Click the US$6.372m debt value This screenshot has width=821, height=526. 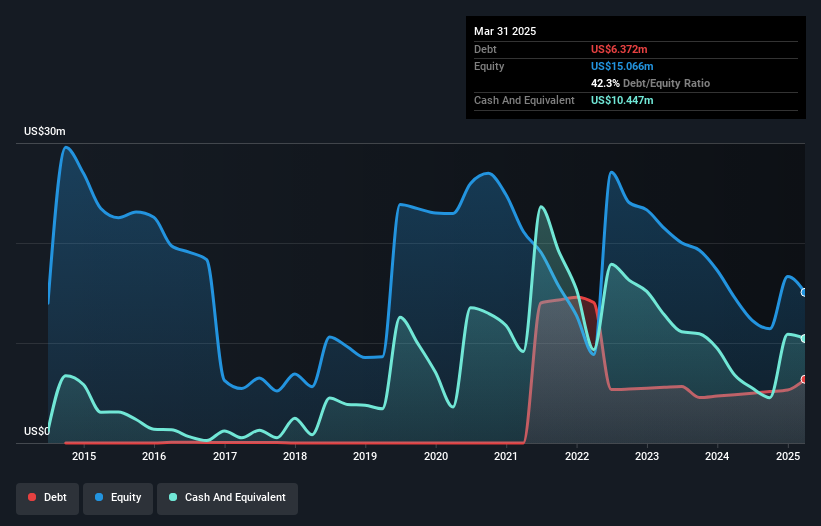tap(619, 49)
